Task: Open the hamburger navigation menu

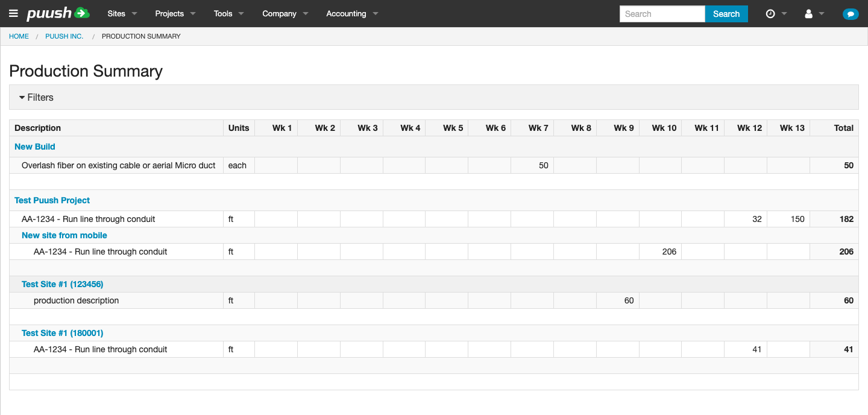Action: pos(13,13)
